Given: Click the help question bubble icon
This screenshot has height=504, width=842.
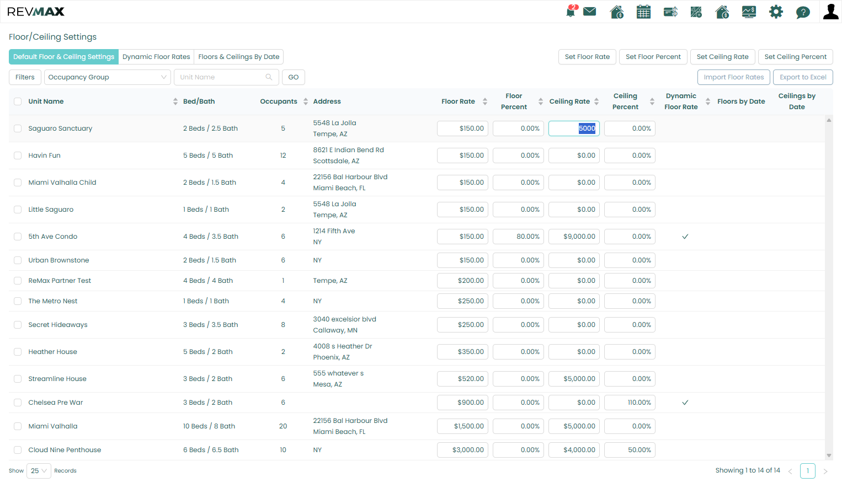Looking at the screenshot, I should click(803, 12).
